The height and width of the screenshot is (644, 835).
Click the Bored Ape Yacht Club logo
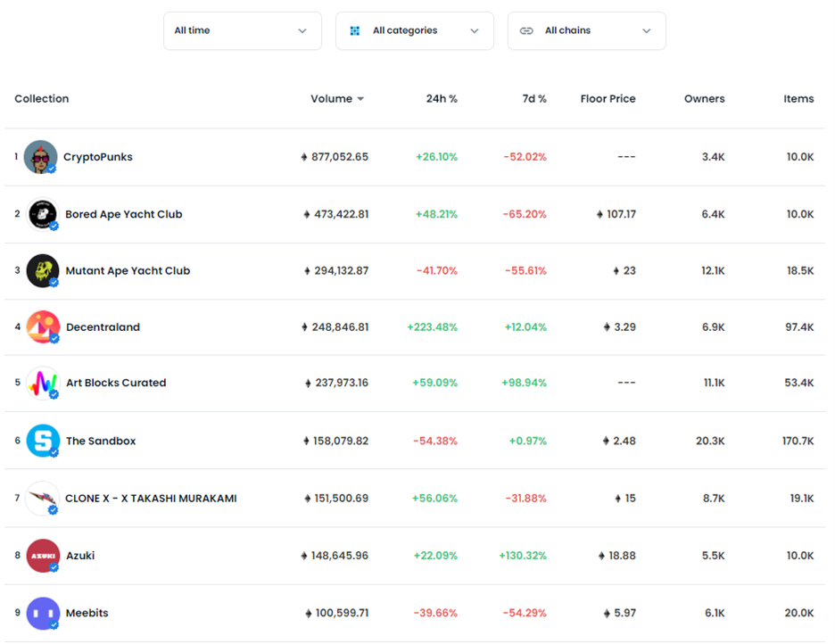click(x=43, y=214)
